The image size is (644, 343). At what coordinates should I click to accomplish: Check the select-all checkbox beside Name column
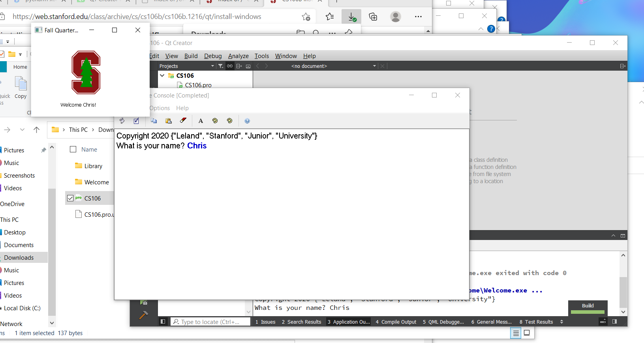(73, 149)
